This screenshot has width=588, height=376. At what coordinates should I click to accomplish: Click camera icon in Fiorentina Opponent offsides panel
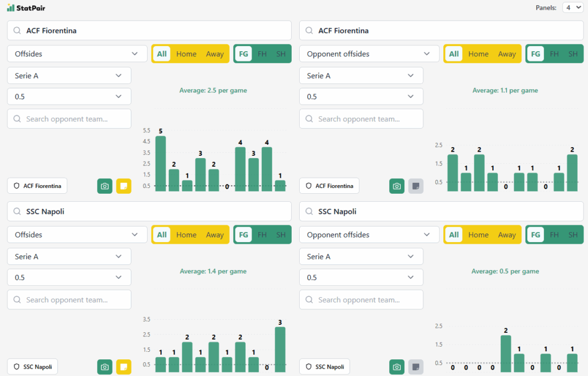397,186
